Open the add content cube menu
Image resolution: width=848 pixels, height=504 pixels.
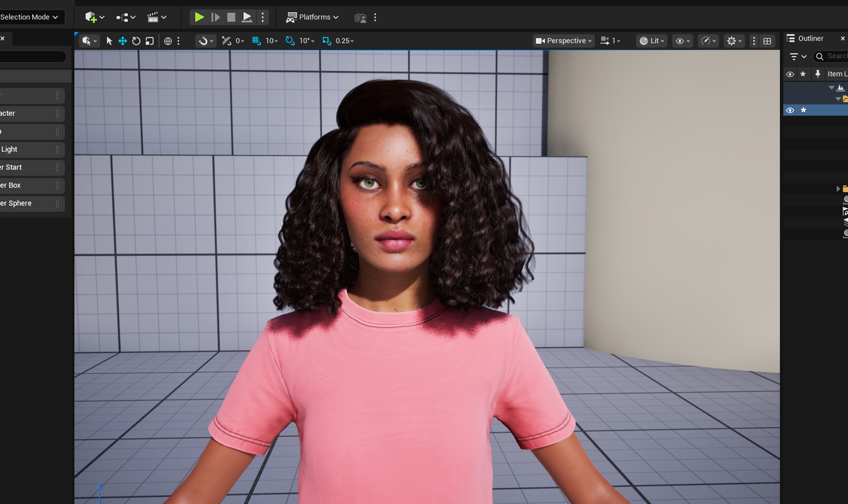tap(95, 17)
